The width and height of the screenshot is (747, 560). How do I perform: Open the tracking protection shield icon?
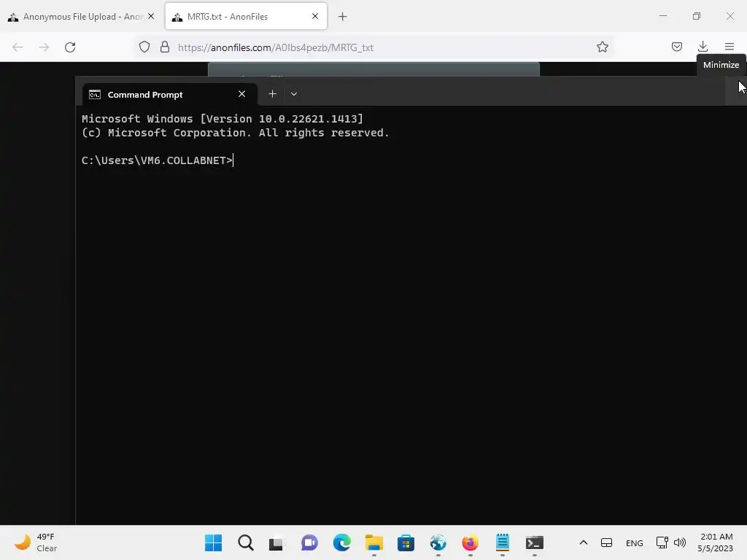pos(144,47)
